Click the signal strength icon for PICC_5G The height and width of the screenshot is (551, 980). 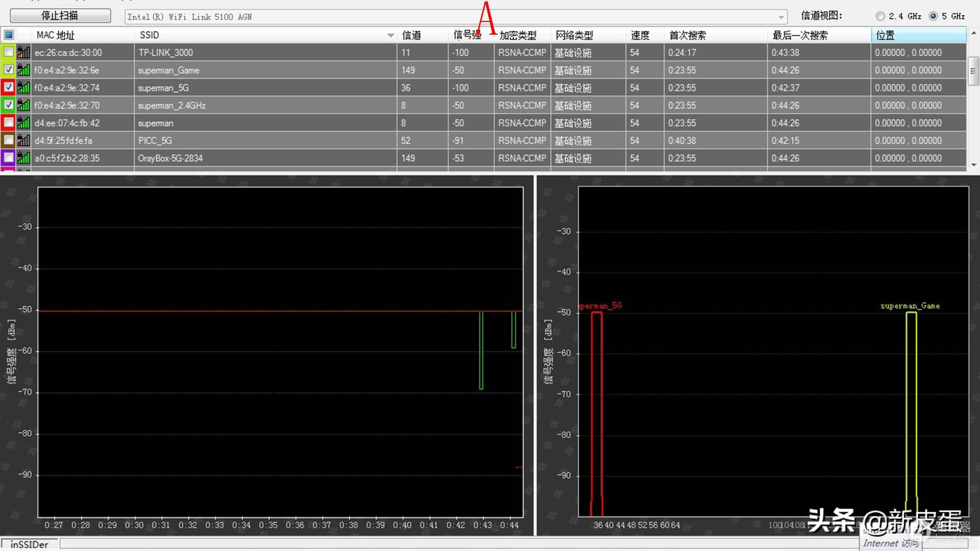tap(23, 141)
